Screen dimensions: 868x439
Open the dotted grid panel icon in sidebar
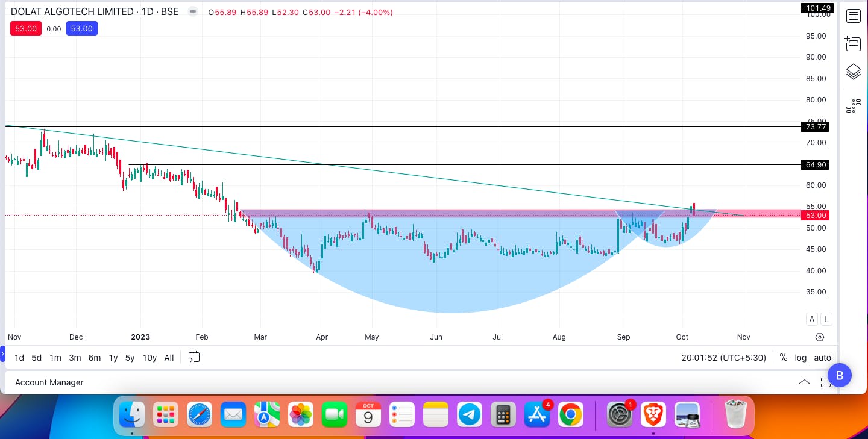(853, 106)
